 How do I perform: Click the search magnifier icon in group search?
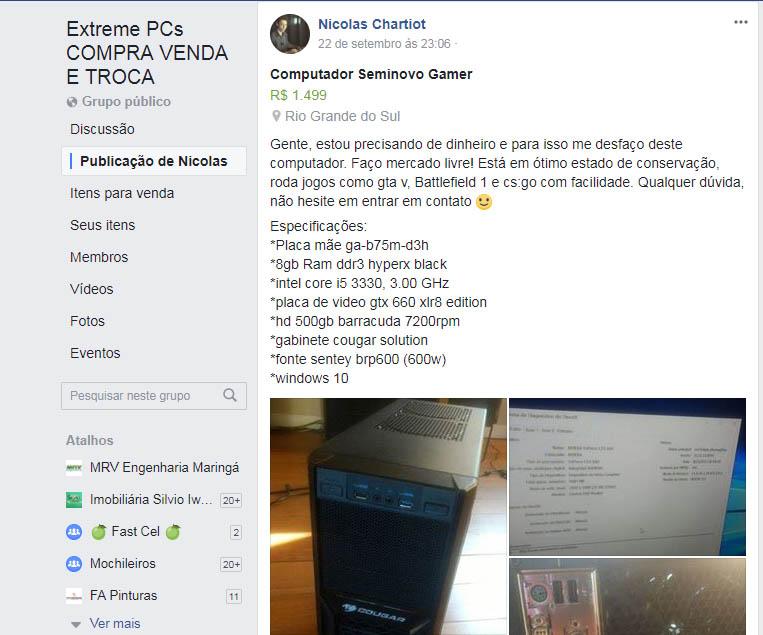230,395
